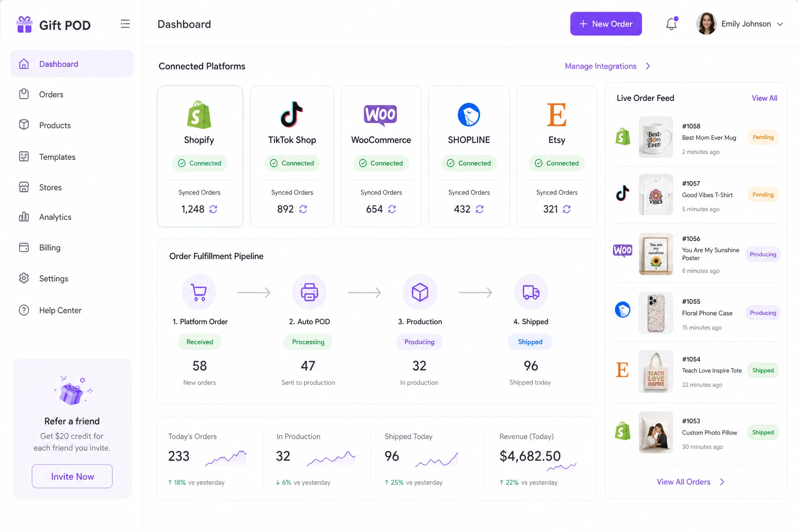Open the notifications bell
This screenshot has height=532, width=798.
click(671, 24)
